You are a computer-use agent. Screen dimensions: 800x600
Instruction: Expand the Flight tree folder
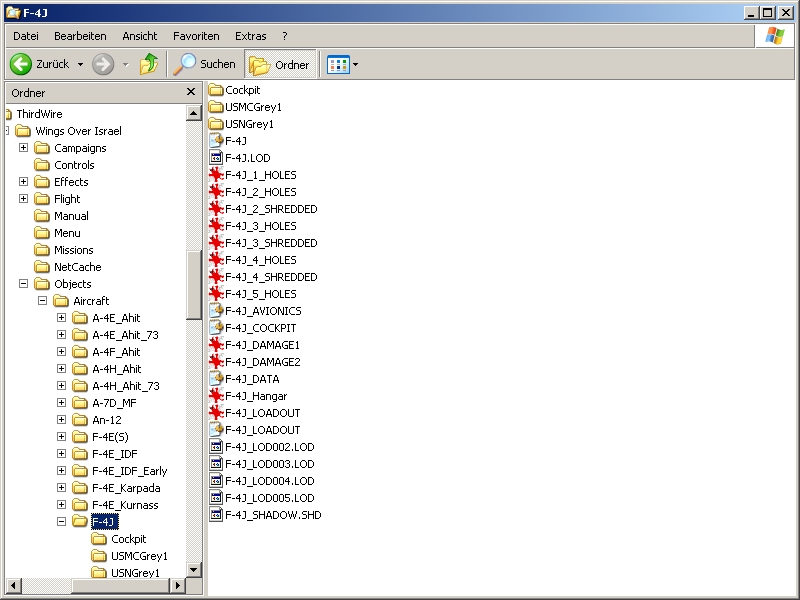(23, 198)
